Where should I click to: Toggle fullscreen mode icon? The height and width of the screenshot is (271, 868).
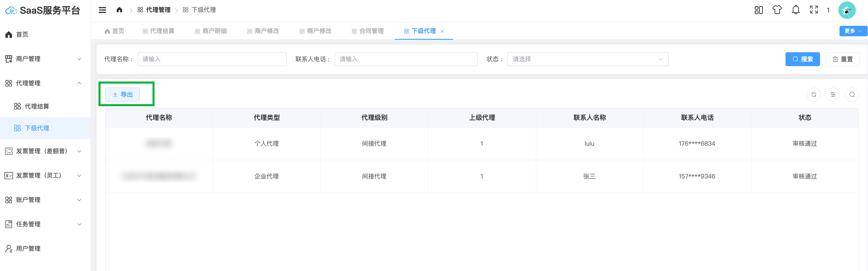pyautogui.click(x=814, y=10)
